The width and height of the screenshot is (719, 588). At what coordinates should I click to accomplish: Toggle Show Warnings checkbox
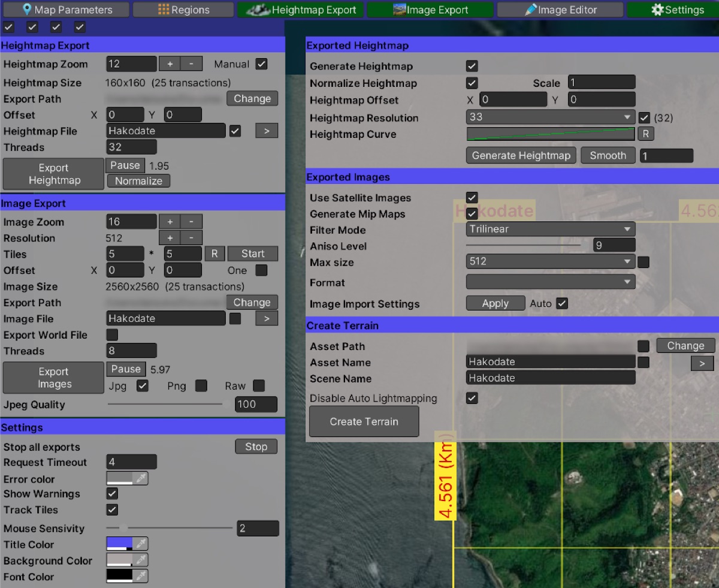point(112,493)
